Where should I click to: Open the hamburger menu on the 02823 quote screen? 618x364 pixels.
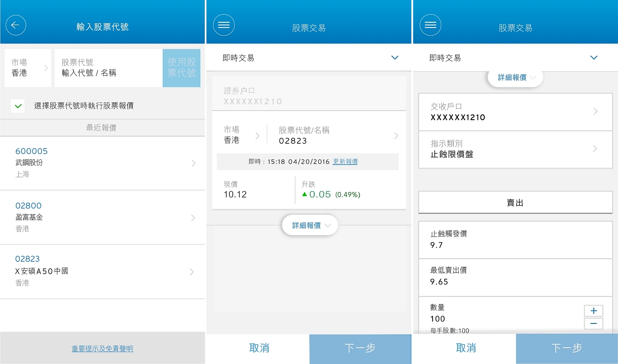coord(224,25)
